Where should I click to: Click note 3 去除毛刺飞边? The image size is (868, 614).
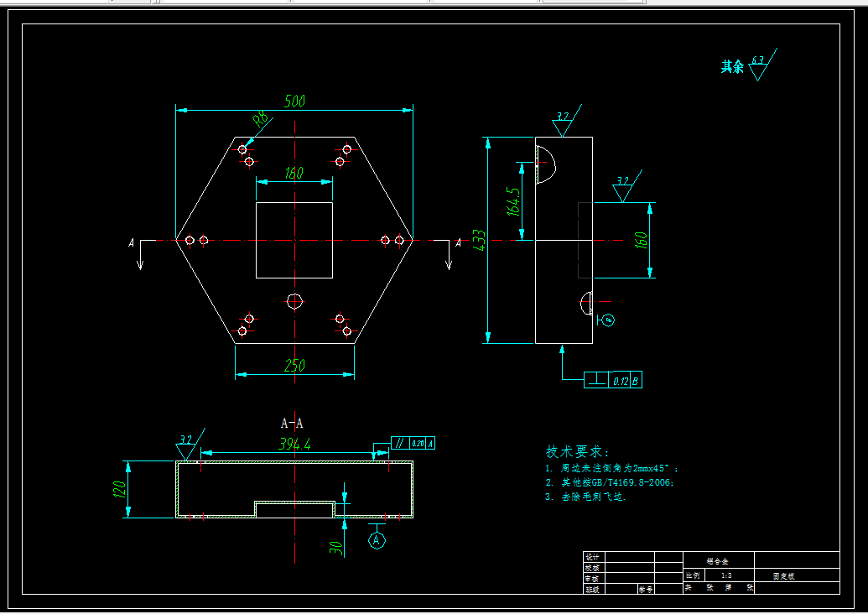pos(585,497)
